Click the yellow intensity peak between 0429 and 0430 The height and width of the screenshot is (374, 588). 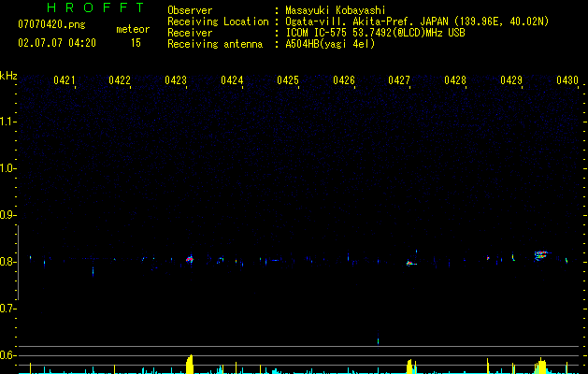(541, 367)
